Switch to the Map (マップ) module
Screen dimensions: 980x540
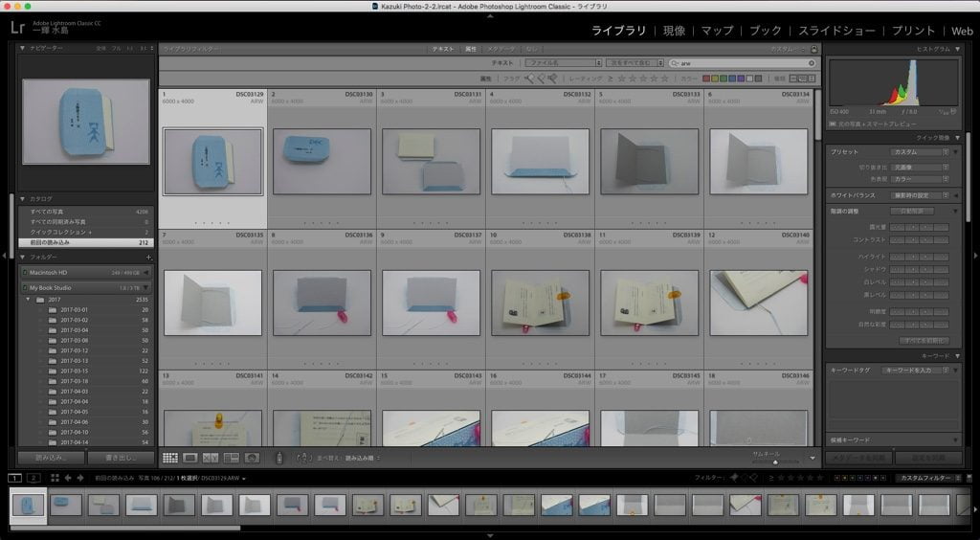[x=717, y=31]
